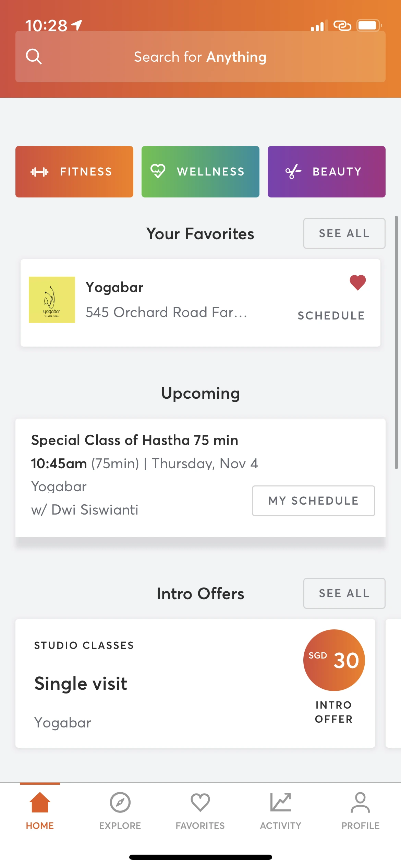401x868 pixels.
Task: Click the vertical scrollbar on the right
Action: click(396, 342)
